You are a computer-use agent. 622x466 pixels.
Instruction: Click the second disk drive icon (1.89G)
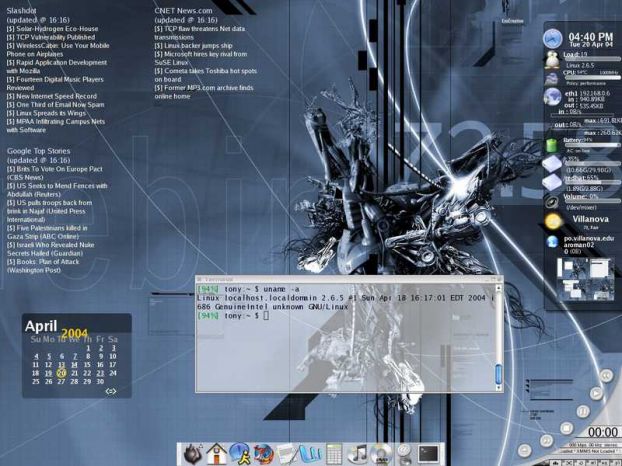coord(552,182)
